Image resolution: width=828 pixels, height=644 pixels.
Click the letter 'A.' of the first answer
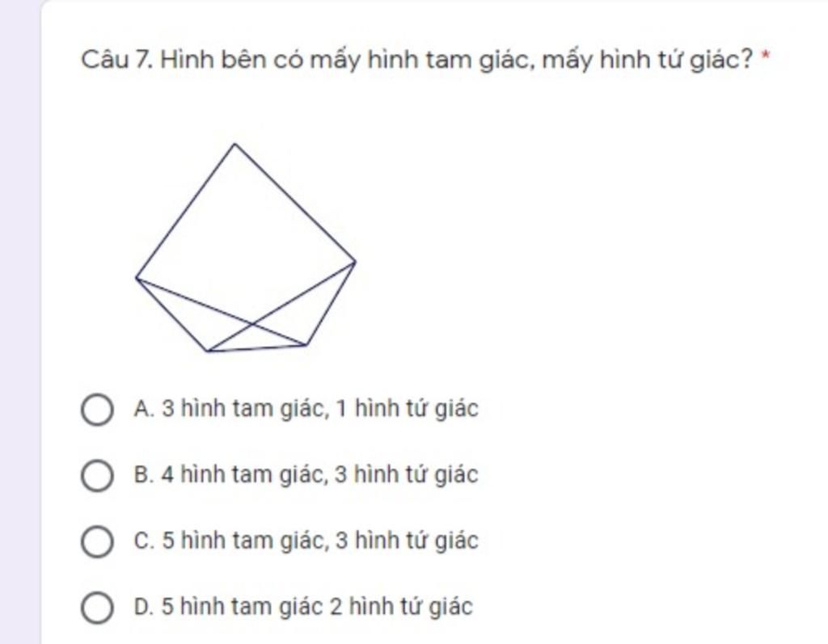coord(144,409)
